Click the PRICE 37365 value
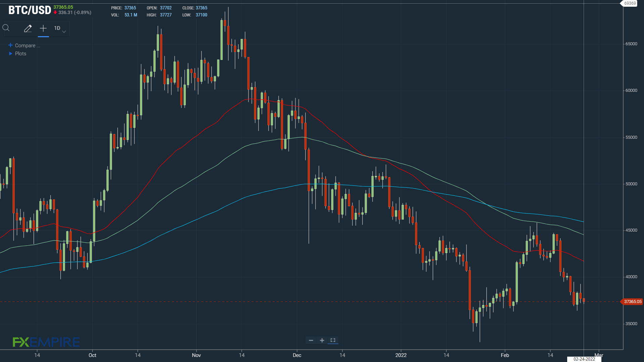644x362 pixels. pyautogui.click(x=130, y=8)
